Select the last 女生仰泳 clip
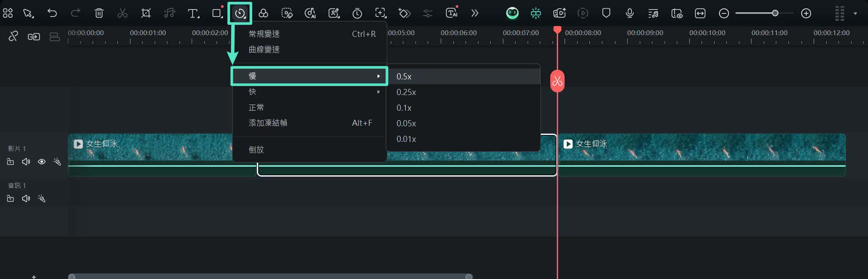Viewport: 868px width, 279px height. tap(702, 155)
